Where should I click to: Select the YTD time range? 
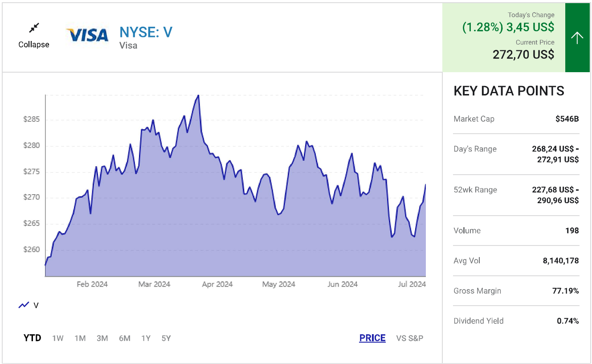(32, 338)
